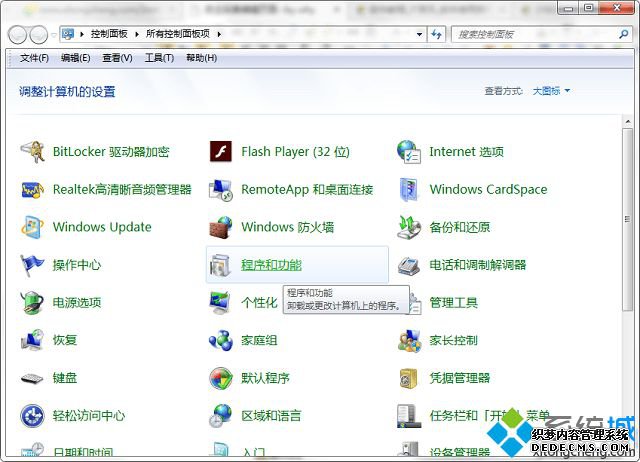Open the Windows Update icon
The height and width of the screenshot is (462, 640).
pyautogui.click(x=32, y=227)
